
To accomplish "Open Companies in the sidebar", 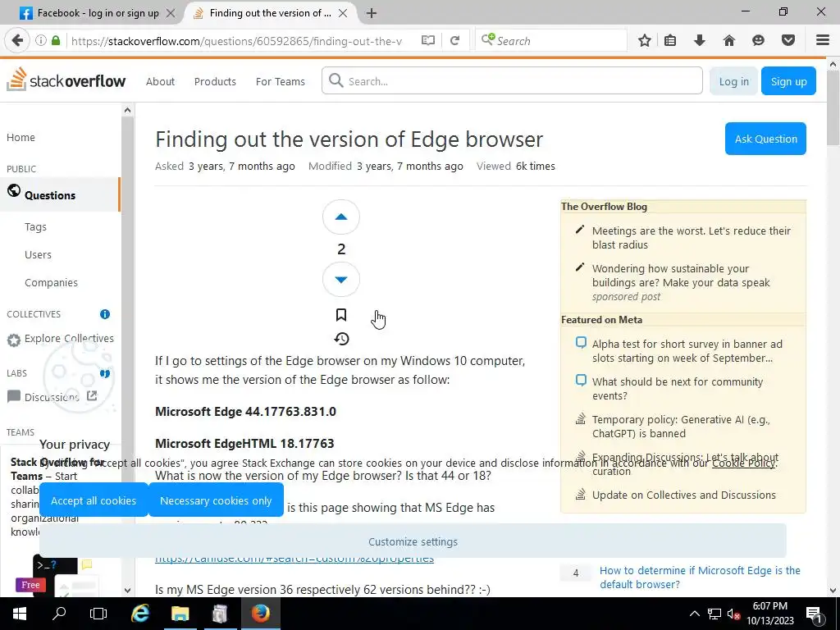I will point(51,282).
